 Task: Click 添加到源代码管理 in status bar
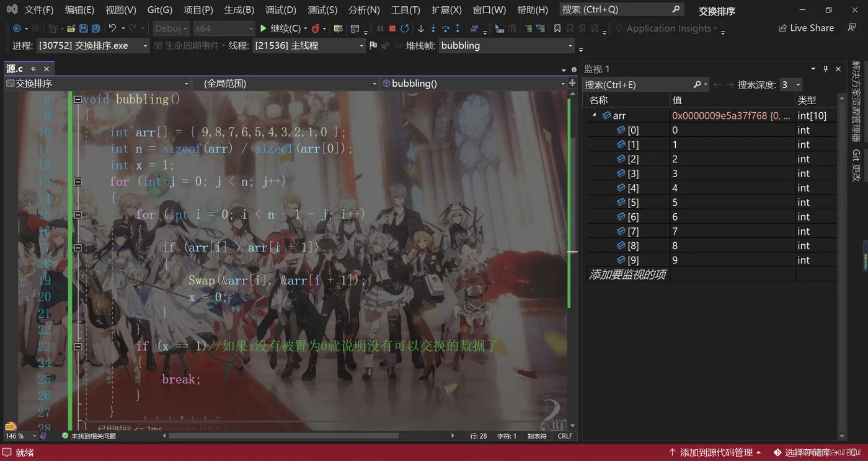(x=715, y=453)
